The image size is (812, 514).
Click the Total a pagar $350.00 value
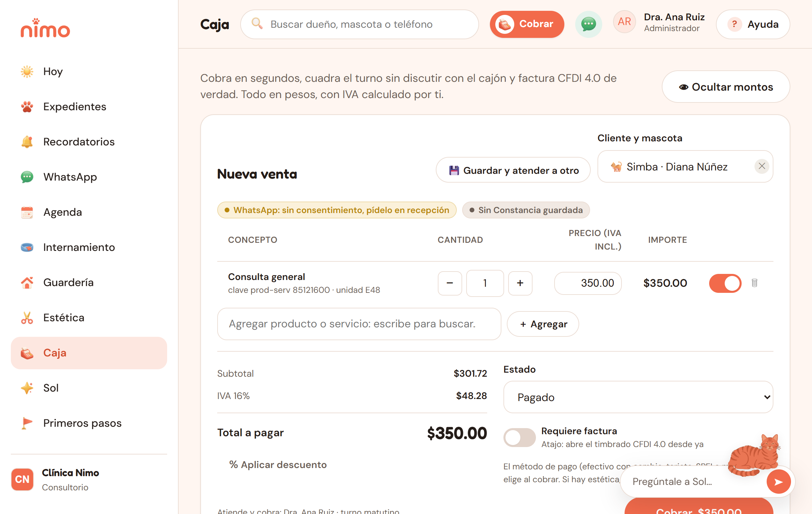[x=457, y=434]
